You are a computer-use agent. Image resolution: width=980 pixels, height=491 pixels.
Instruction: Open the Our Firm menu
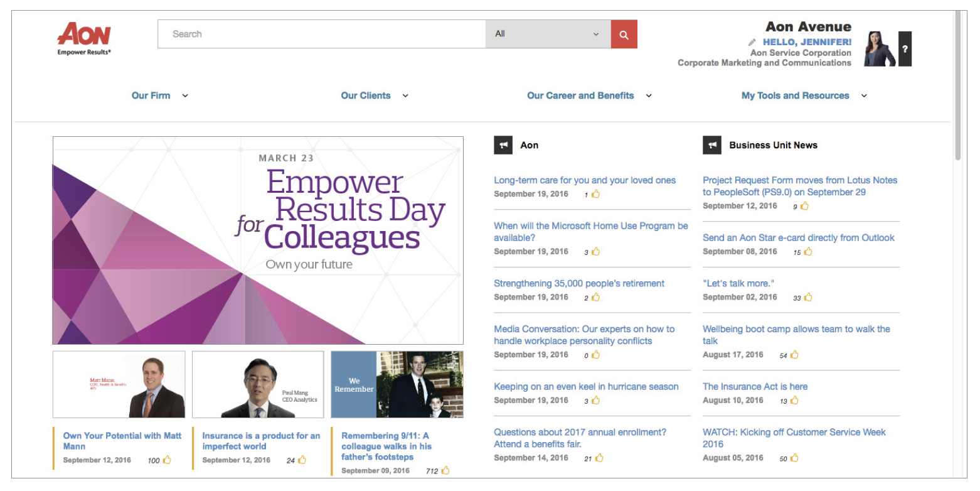[x=151, y=95]
